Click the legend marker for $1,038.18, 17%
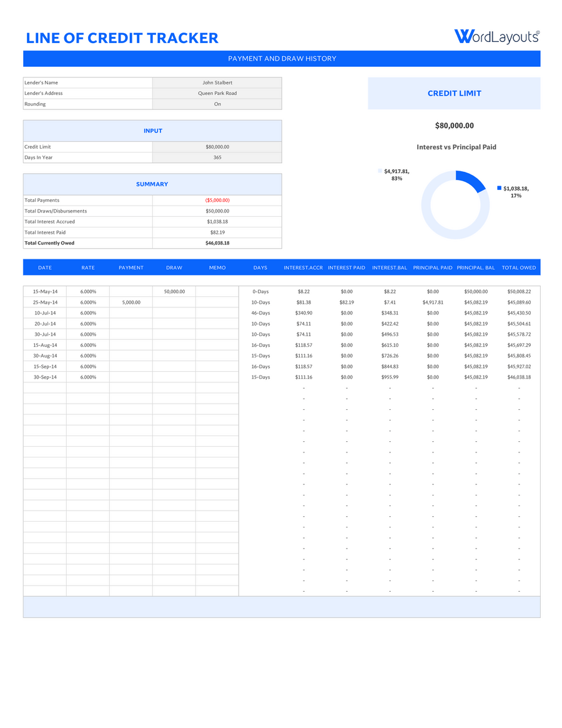This screenshot has width=562, height=728. (498, 187)
